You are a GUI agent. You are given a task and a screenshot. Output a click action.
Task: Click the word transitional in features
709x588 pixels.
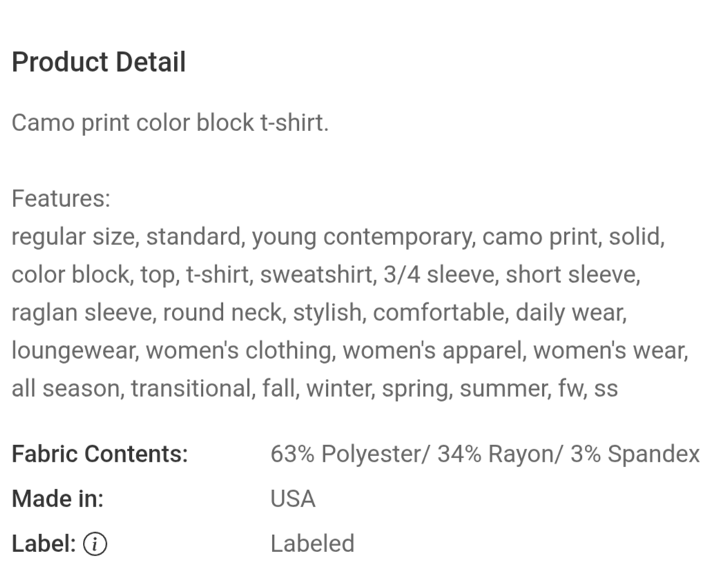(x=191, y=389)
